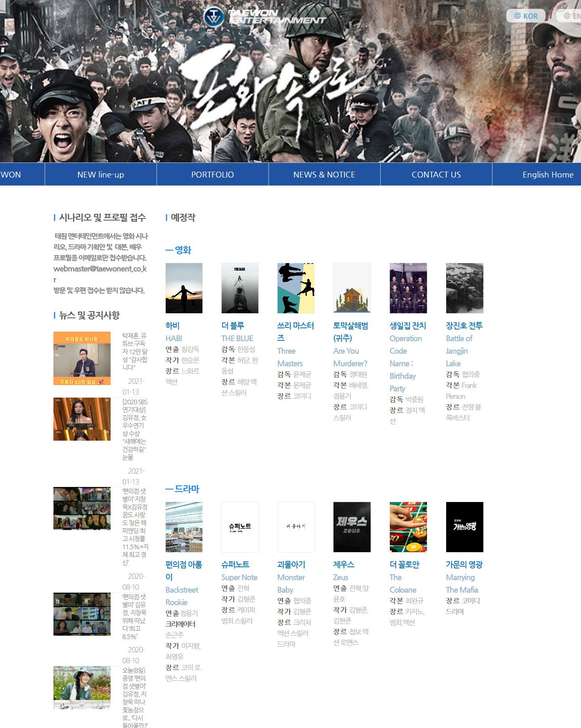Open the Super Note drama title link
Screen dimensions: 581x728
click(235, 565)
